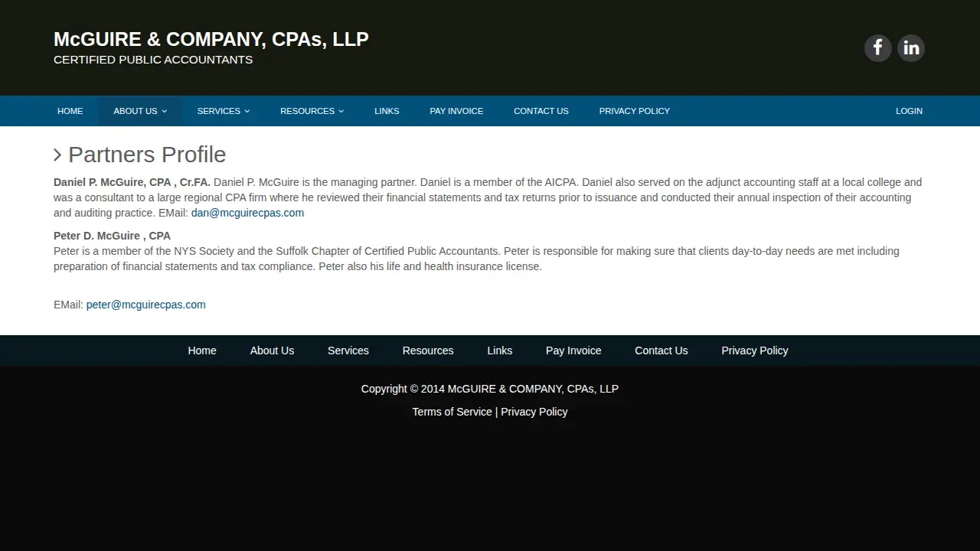This screenshot has width=980, height=551.
Task: Click the Partners Profile heading
Action: (x=140, y=155)
